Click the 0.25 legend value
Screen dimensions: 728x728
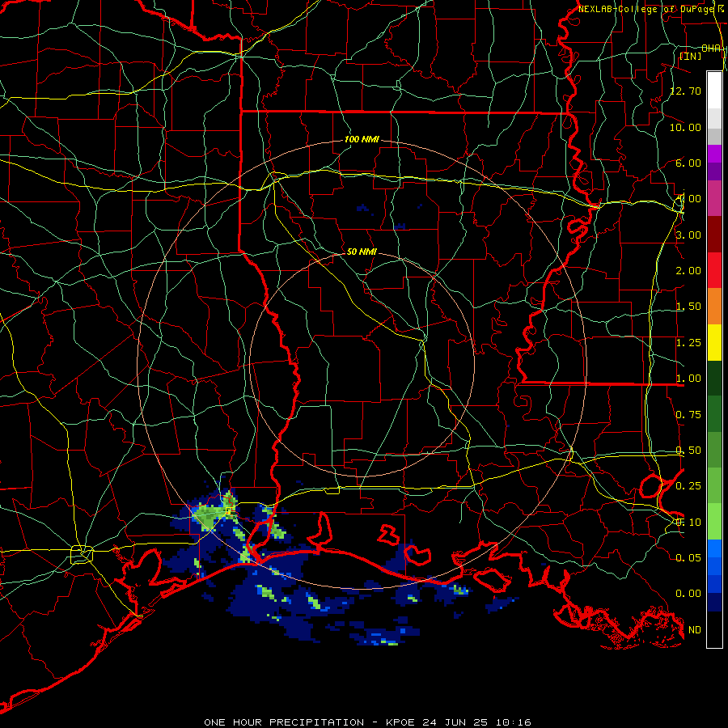tap(688, 486)
